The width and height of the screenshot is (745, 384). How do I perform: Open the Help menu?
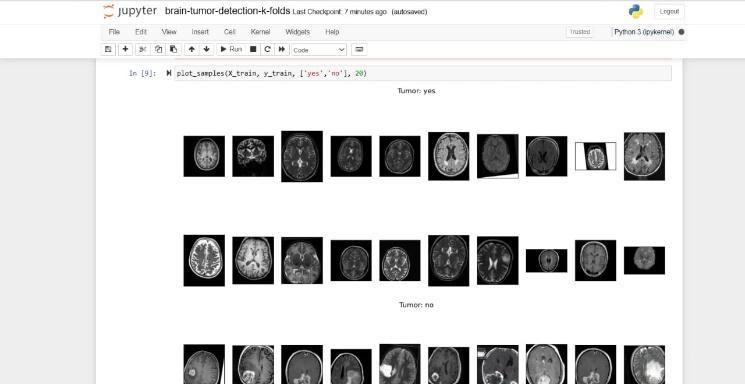tap(332, 32)
